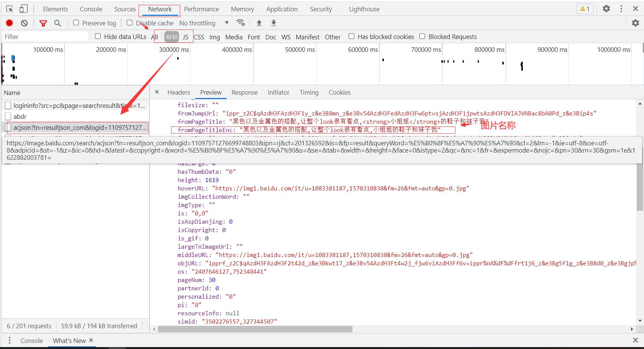644x349 pixels.
Task: Filter requests by Img
Action: [215, 37]
